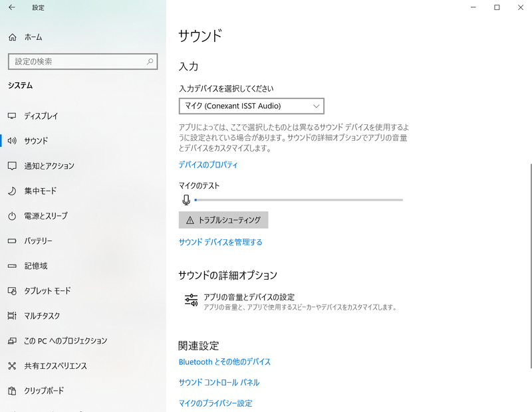532x412 pixels.
Task: Click the ディスプレイ monitor icon
Action: [x=12, y=116]
